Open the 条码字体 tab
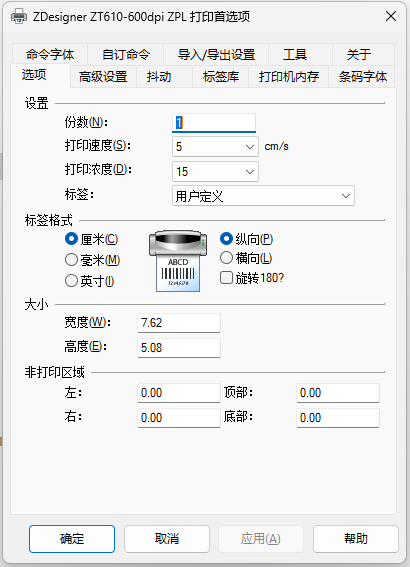Screen dimensions: 410x567 click(x=362, y=77)
